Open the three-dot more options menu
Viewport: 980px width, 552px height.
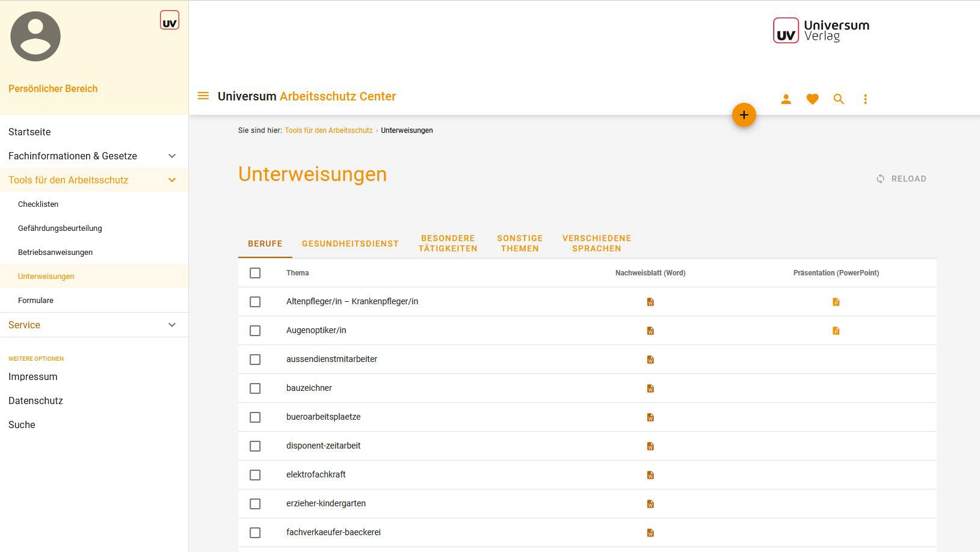[865, 99]
